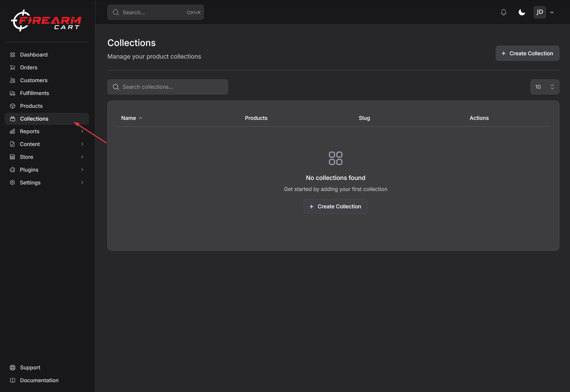The image size is (570, 392).
Task: Click Create Collection in page header
Action: (527, 53)
